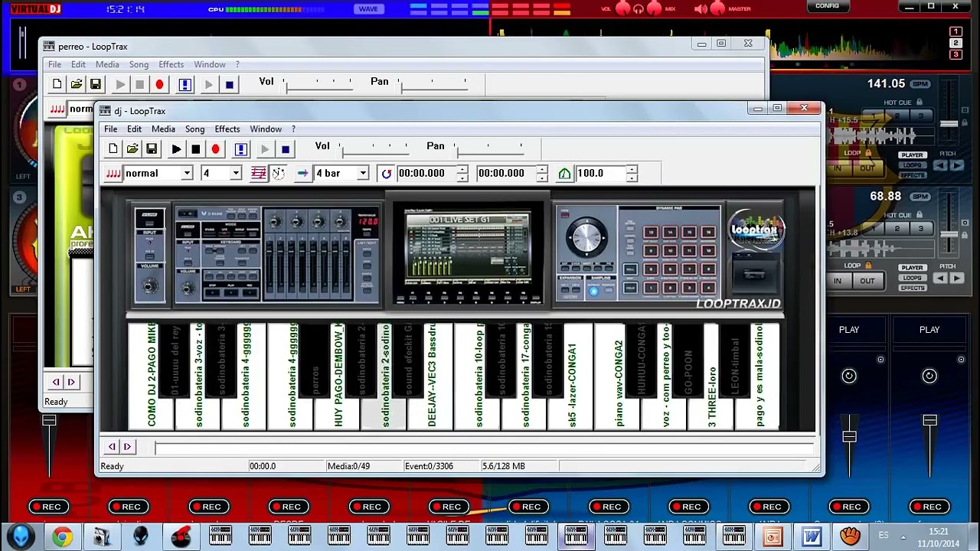This screenshot has height=551, width=980.
Task: Select hot cue 2 on the 68.88 deck
Action: pyautogui.click(x=897, y=229)
